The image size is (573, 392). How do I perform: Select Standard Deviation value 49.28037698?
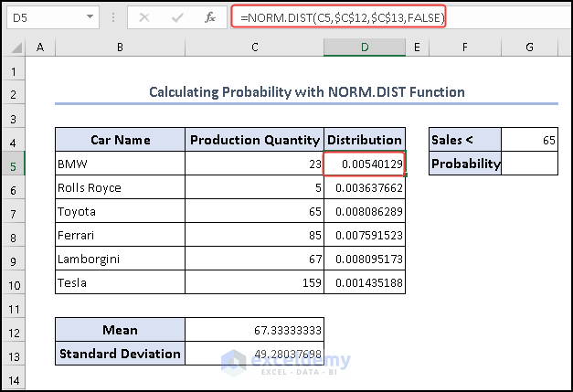[254, 354]
